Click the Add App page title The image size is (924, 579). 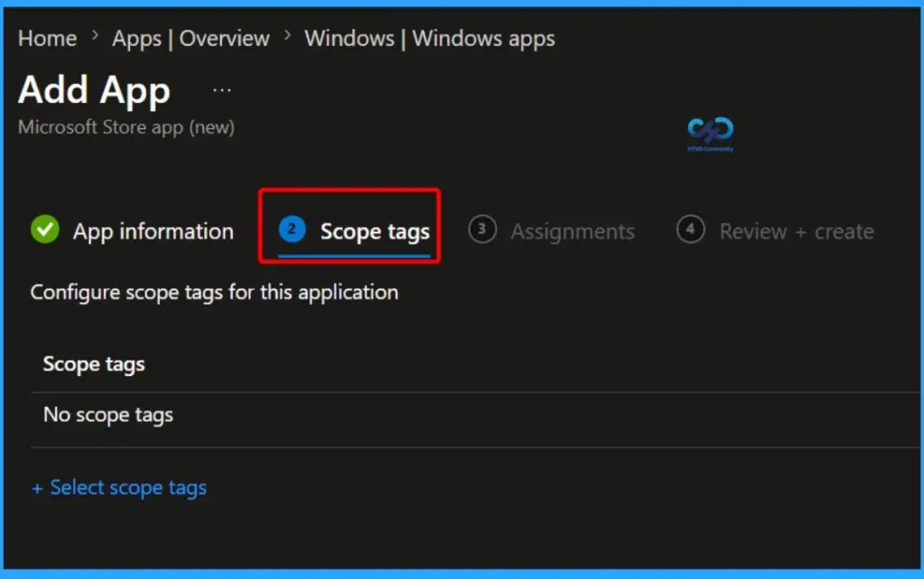94,90
